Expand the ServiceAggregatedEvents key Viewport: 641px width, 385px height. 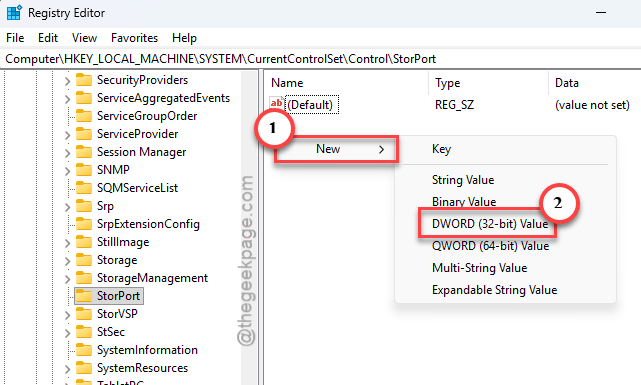[x=67, y=99]
